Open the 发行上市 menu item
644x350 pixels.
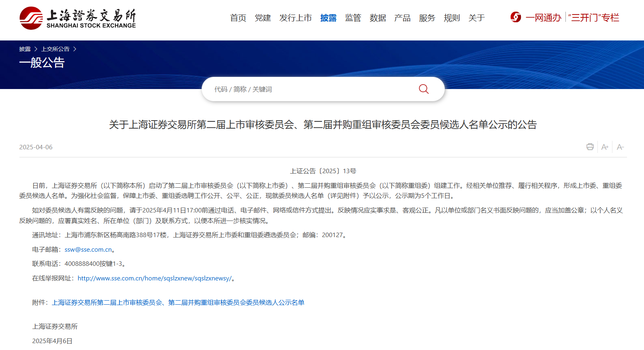click(296, 18)
